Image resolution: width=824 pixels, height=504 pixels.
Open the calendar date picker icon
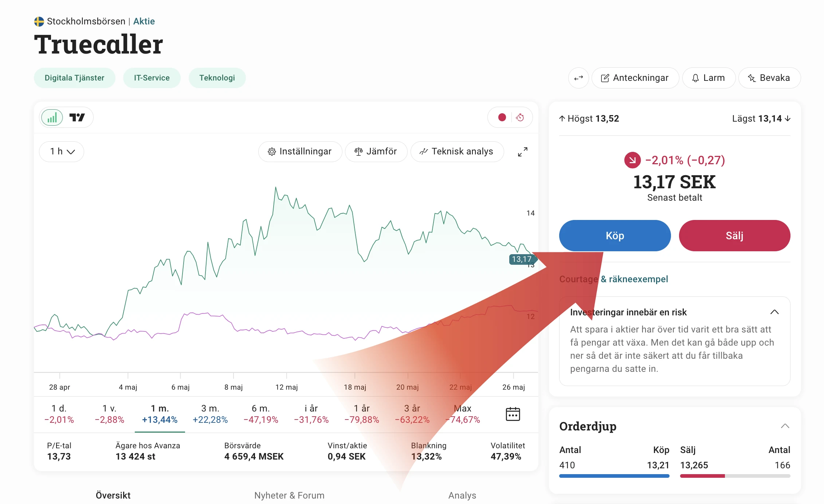click(x=513, y=414)
